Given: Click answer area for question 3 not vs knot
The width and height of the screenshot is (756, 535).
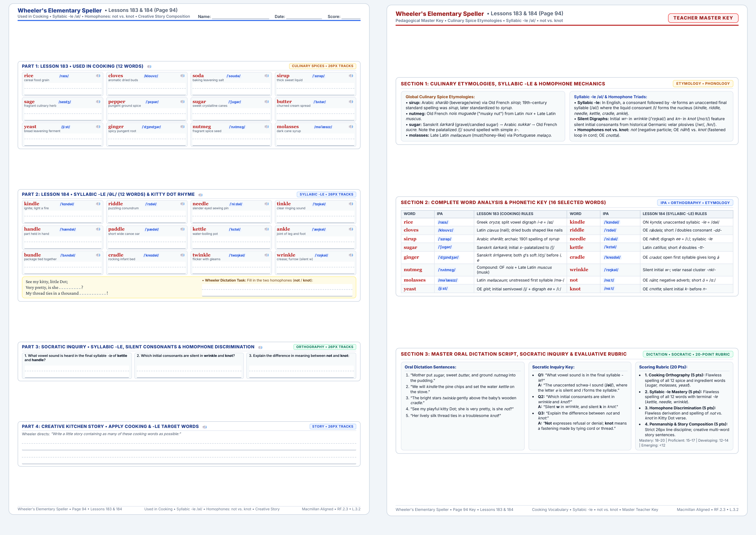Looking at the screenshot, I should (x=301, y=371).
